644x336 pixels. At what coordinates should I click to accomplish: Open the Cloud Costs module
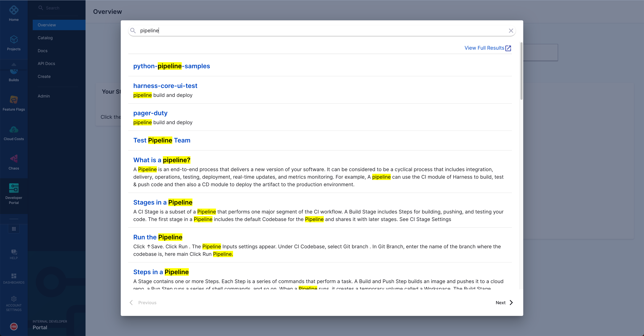pyautogui.click(x=14, y=129)
